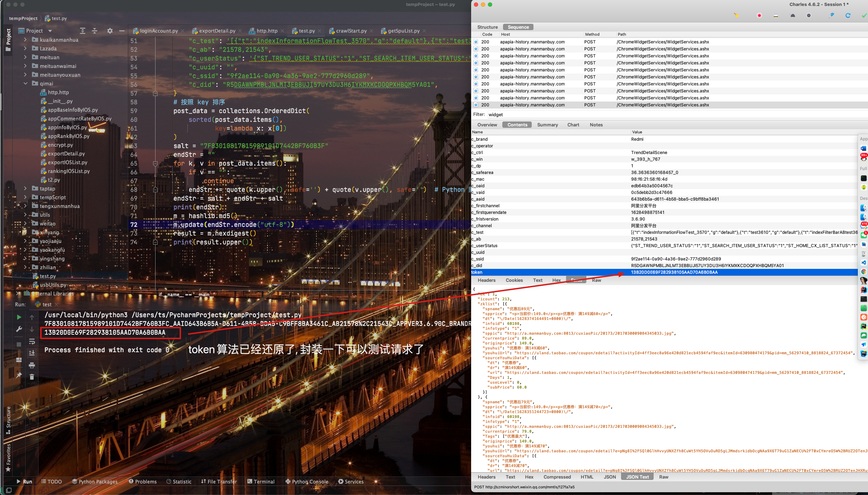Image resolution: width=868 pixels, height=495 pixels.
Task: Expand the tempScript folder
Action: 25,197
